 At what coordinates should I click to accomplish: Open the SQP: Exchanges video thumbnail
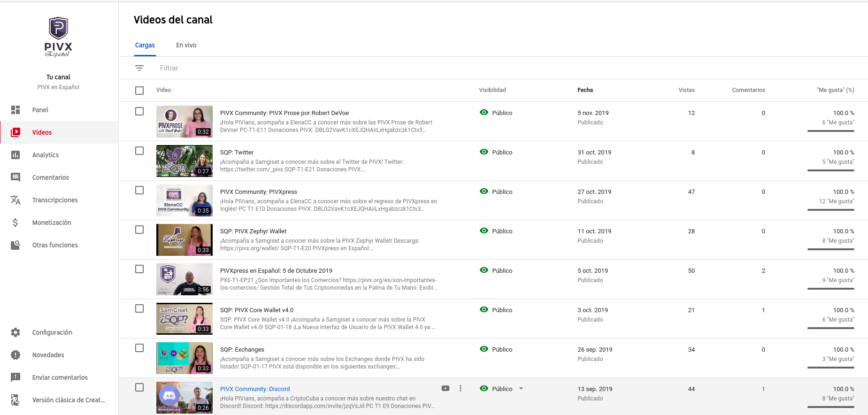point(184,358)
